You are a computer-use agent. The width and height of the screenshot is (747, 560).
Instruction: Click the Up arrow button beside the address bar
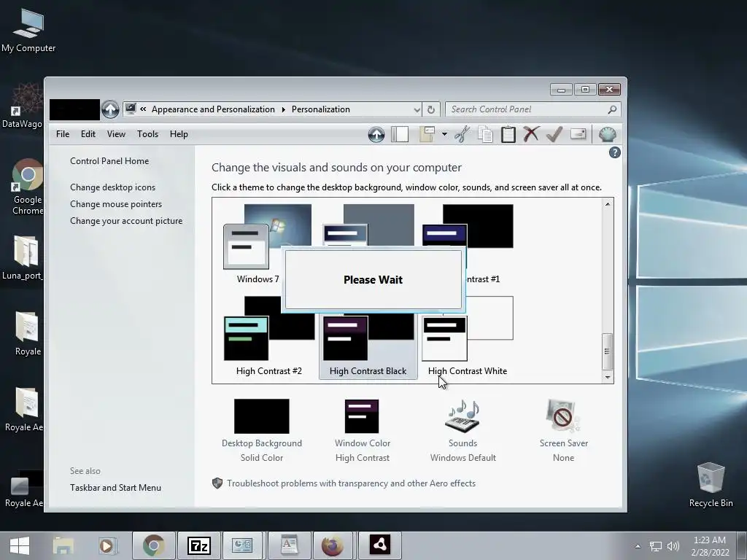tap(110, 109)
